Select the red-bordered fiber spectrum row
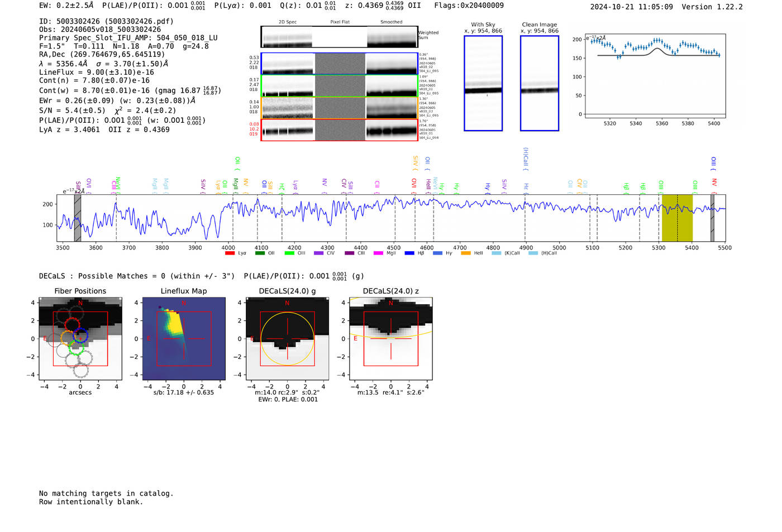Screen dimensions: 782x532 pyautogui.click(x=339, y=130)
